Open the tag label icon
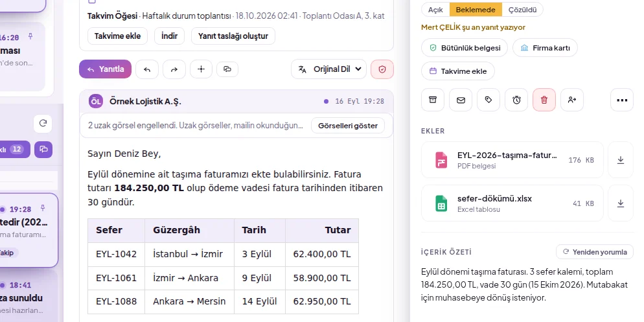This screenshot has width=644, height=322. pos(489,100)
